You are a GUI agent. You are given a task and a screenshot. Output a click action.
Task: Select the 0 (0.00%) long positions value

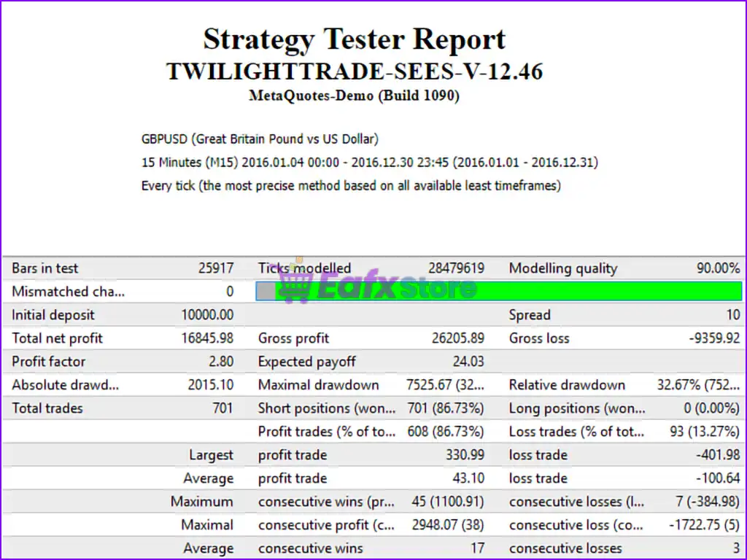pyautogui.click(x=712, y=408)
